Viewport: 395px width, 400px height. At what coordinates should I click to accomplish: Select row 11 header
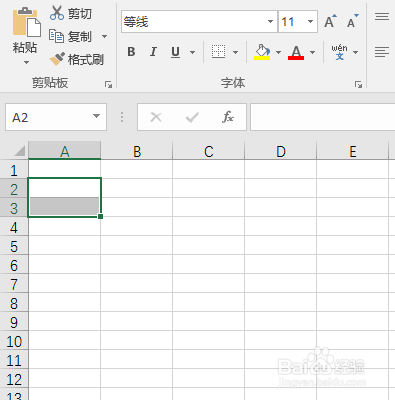14,360
